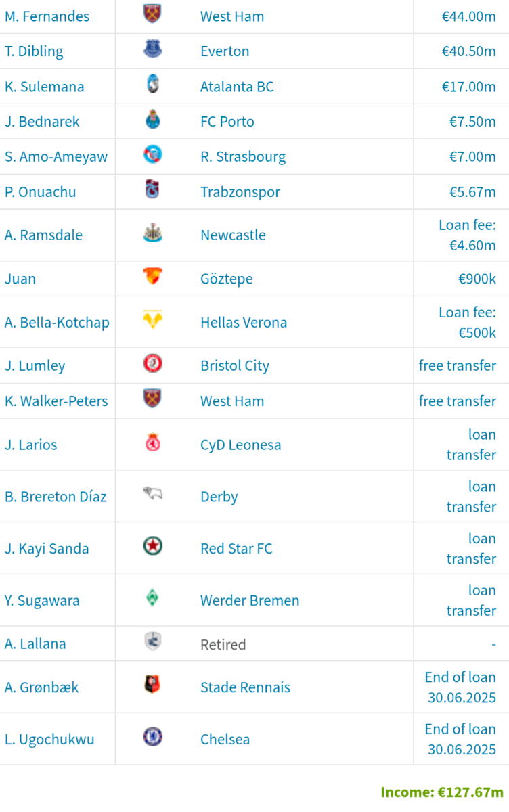Open the CyD Leonesa club link

240,445
